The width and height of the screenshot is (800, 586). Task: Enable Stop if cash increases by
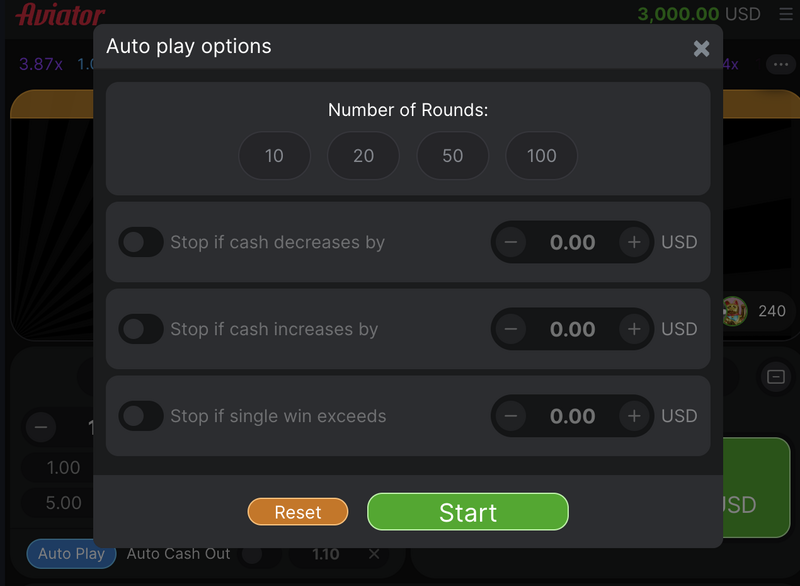(141, 329)
